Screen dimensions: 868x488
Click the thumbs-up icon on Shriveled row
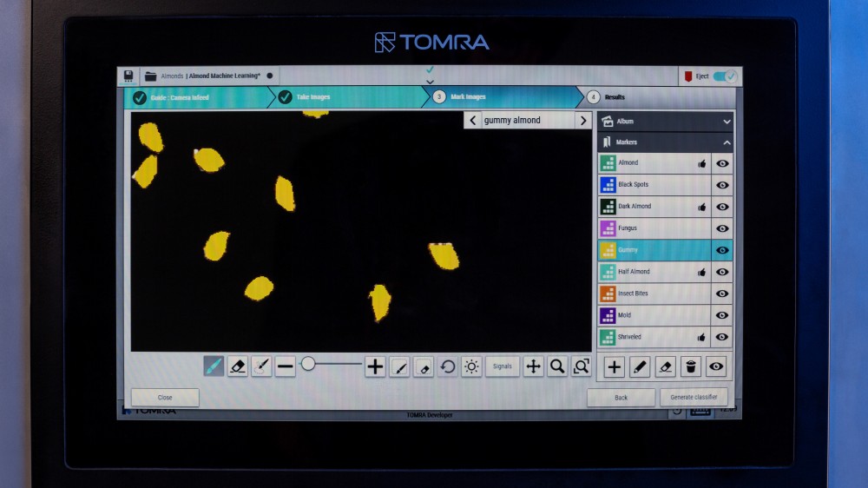(x=701, y=337)
